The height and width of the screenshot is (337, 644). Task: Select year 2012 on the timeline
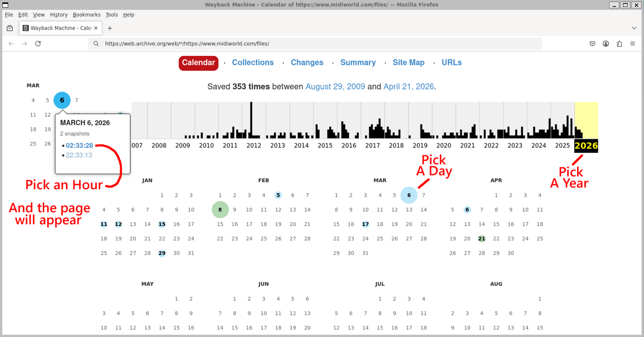coord(254,145)
